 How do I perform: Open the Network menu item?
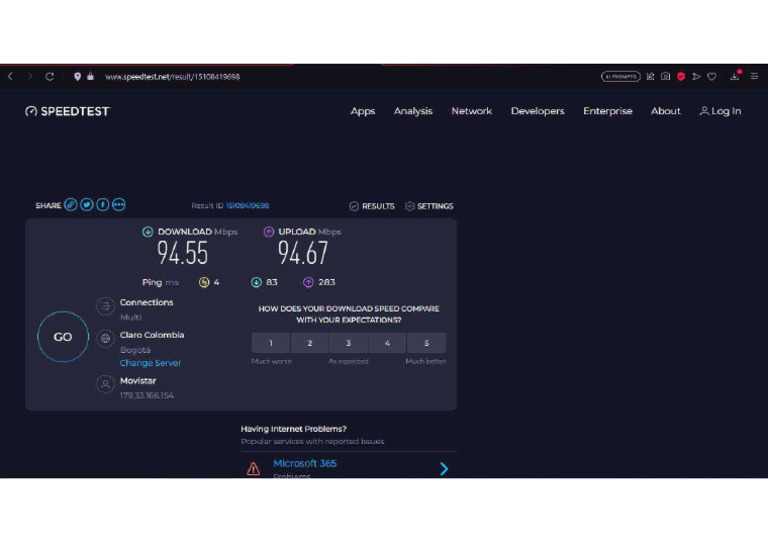pos(471,111)
